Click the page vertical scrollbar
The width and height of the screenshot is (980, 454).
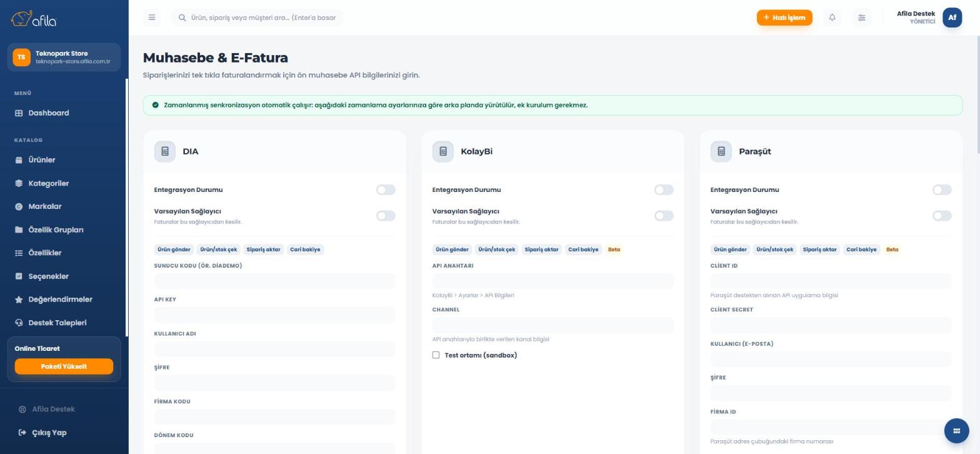(978, 94)
